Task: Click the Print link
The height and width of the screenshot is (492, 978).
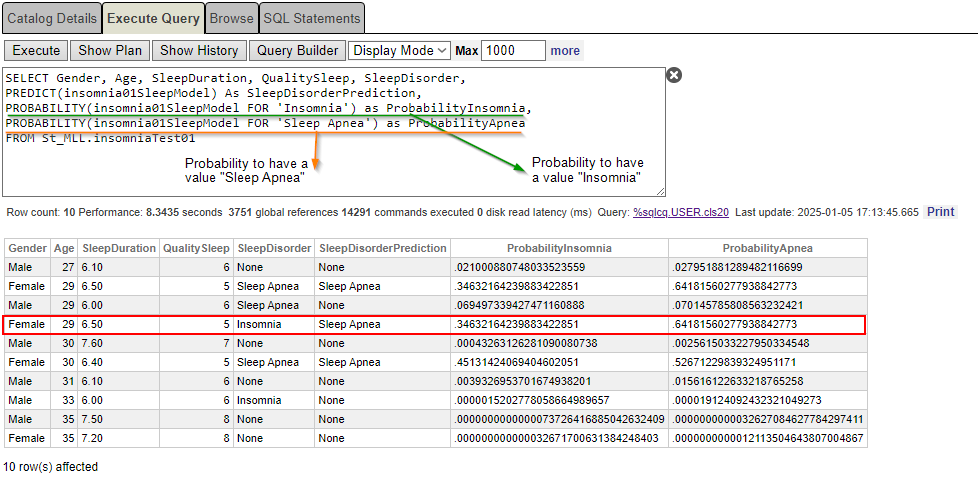Action: pyautogui.click(x=940, y=212)
